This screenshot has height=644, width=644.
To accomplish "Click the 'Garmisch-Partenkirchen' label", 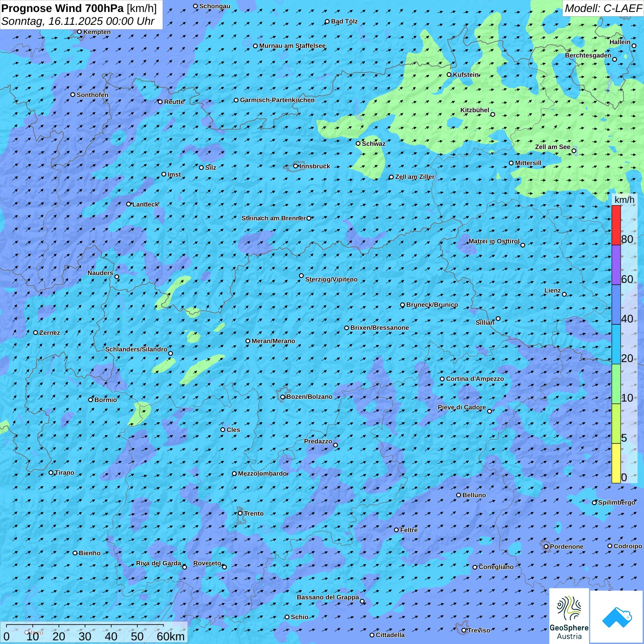I will click(277, 100).
